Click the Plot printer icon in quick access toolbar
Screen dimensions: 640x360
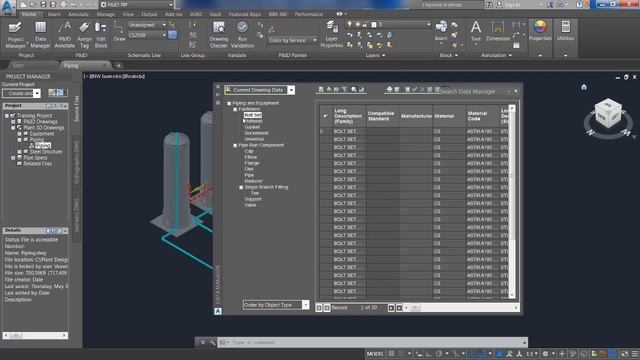(63, 5)
